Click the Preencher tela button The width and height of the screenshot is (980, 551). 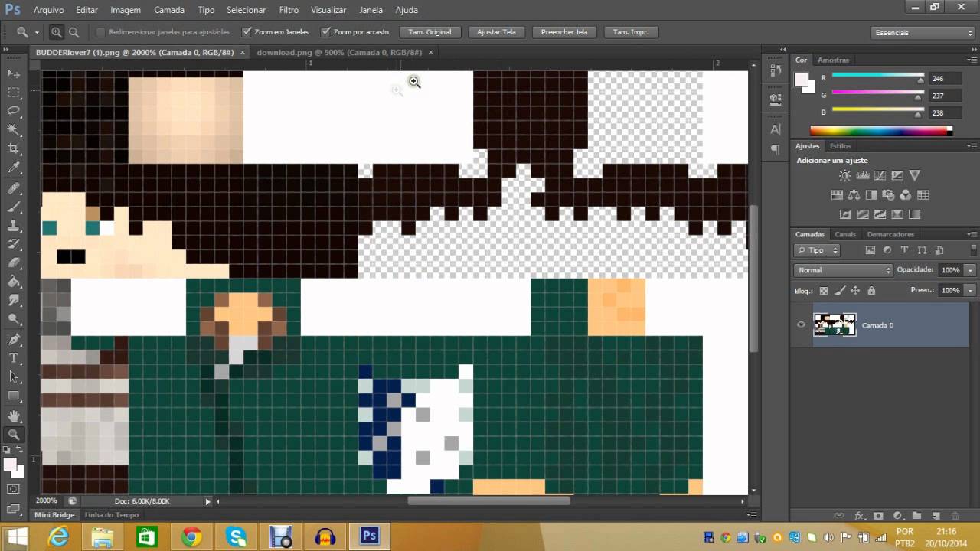click(x=564, y=32)
